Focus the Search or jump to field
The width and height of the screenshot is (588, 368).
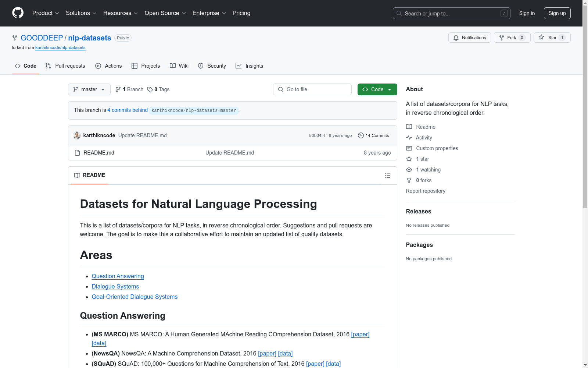click(x=452, y=13)
